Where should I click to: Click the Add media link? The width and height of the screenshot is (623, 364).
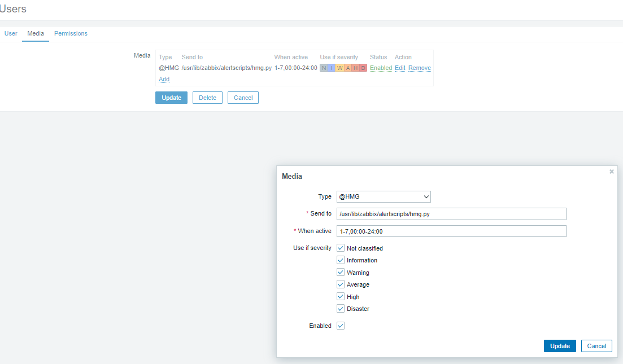point(164,79)
